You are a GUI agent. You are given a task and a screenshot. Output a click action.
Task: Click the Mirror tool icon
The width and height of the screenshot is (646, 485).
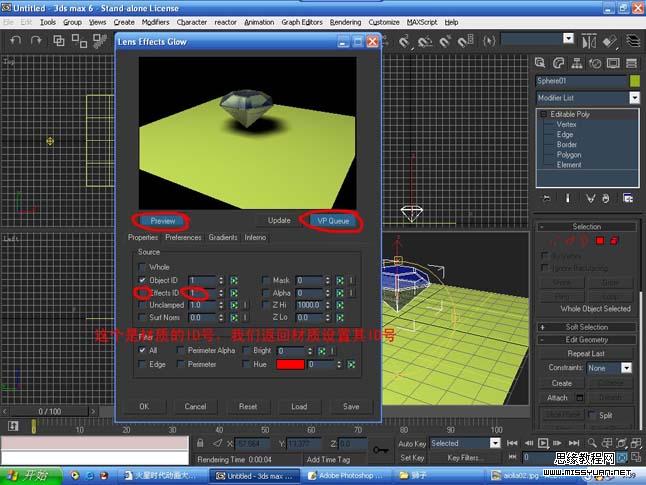point(589,41)
